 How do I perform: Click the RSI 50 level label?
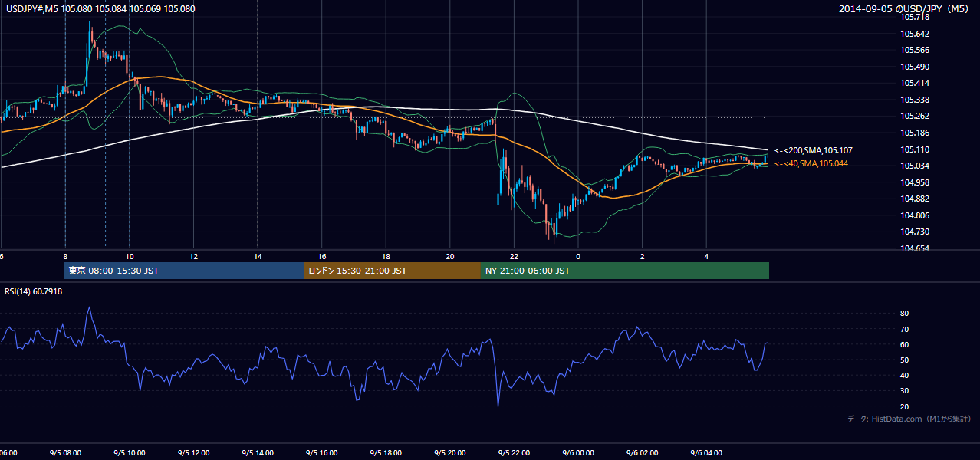(x=905, y=360)
